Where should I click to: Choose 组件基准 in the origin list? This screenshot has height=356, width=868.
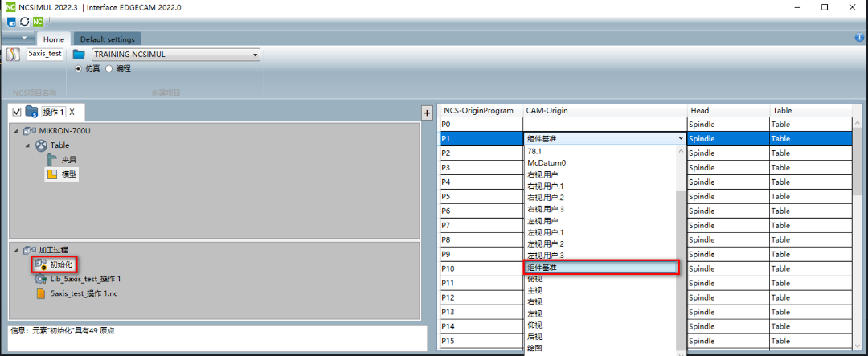click(600, 268)
